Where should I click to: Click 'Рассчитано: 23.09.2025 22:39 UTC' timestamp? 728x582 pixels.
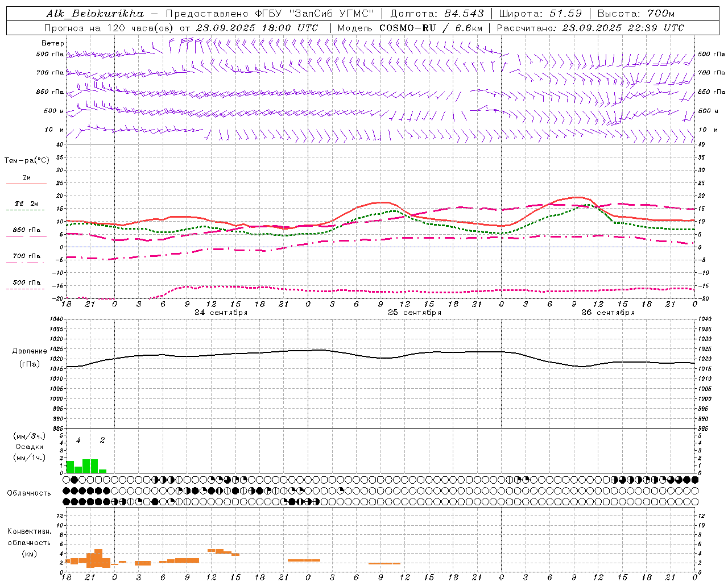tap(590, 28)
